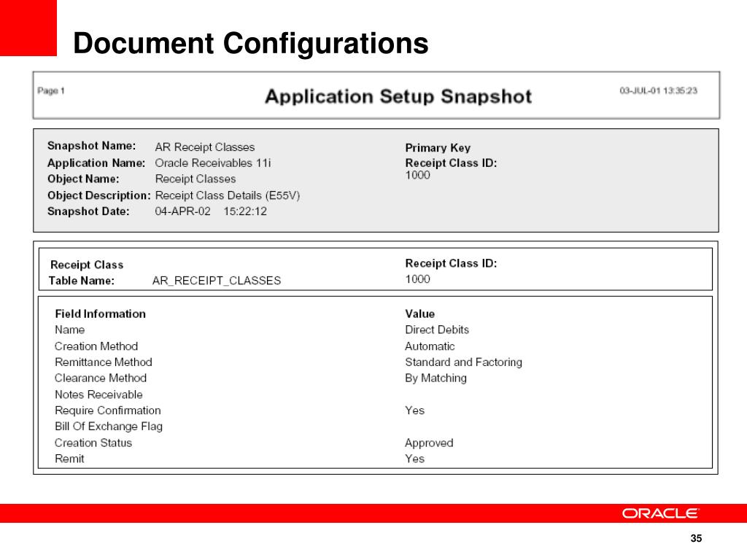Click the table name 'AR_RECEIPT_CLASSES'
Image resolution: width=747 pixels, height=560 pixels.
217,281
